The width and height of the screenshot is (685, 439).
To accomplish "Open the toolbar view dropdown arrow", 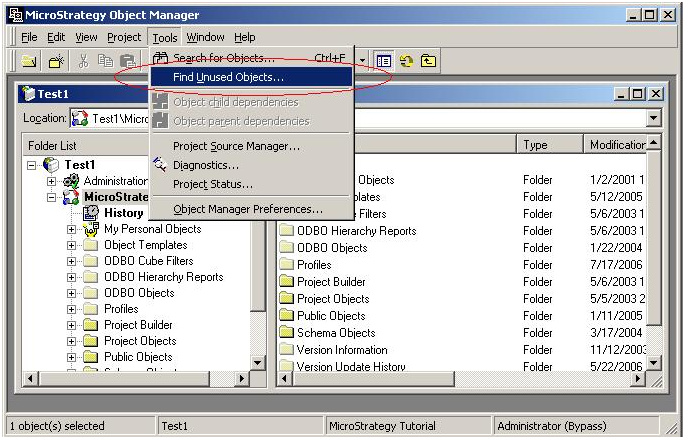I will 362,61.
